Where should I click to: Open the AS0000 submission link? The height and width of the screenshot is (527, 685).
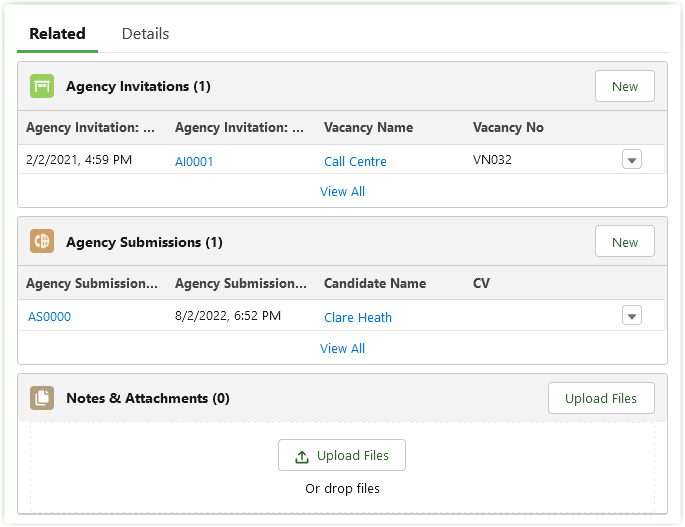[49, 317]
